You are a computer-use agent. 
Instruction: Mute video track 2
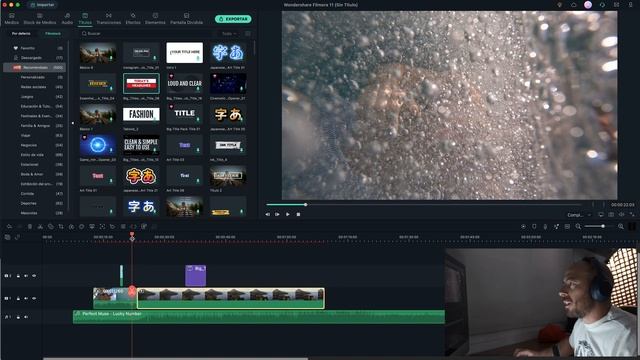tap(26, 276)
